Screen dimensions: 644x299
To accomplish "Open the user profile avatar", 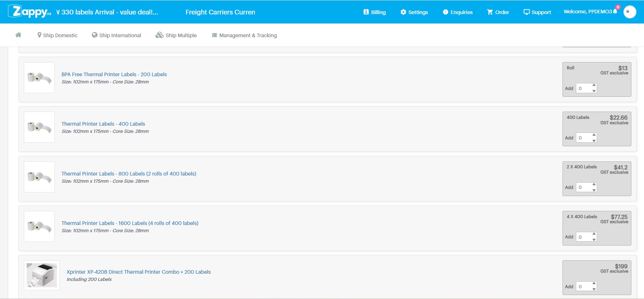I will coord(630,12).
